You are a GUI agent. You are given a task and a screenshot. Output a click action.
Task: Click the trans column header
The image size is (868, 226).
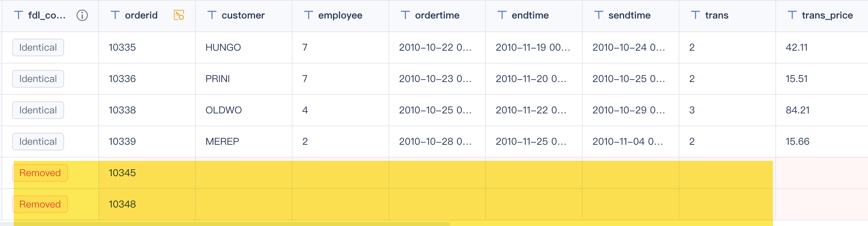coord(716,15)
